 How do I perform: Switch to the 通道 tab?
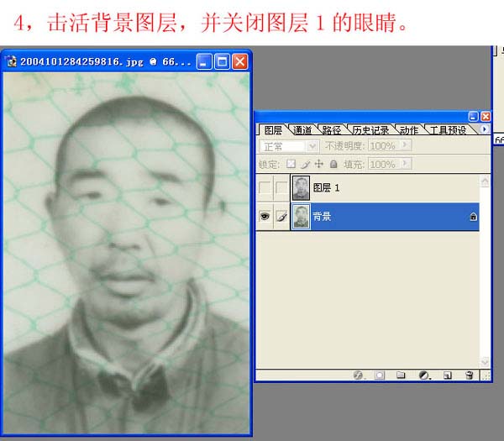[x=302, y=130]
